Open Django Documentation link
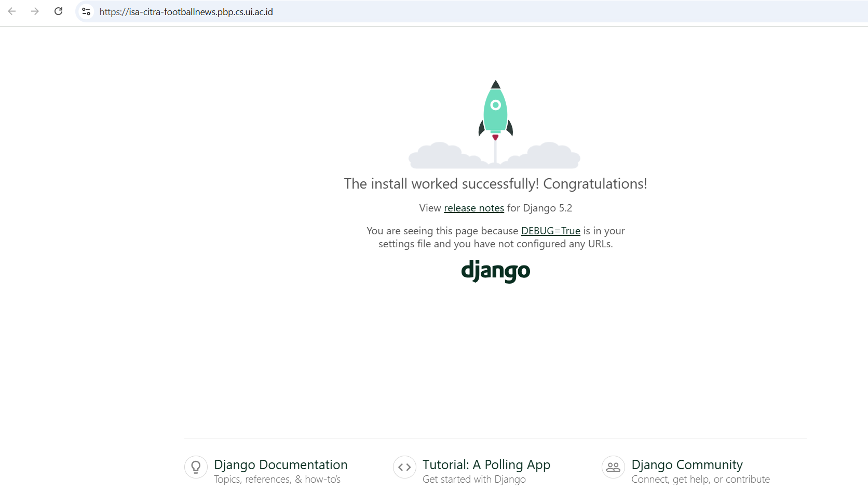 click(x=281, y=465)
